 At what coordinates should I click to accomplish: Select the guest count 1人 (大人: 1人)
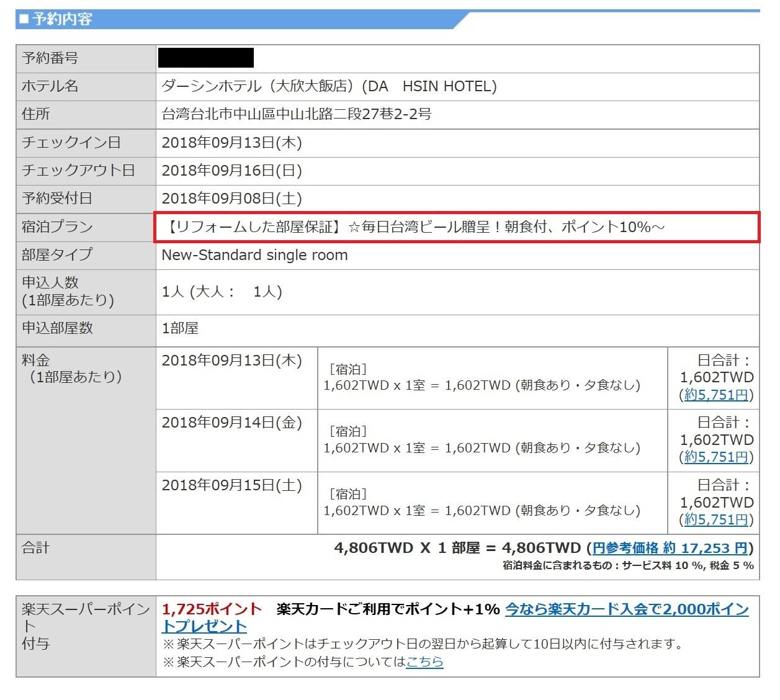click(222, 292)
